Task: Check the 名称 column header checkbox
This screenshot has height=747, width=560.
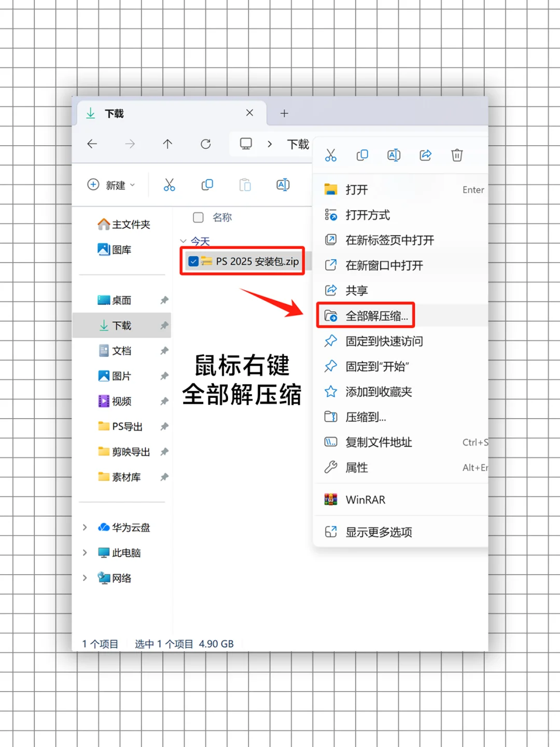Action: [198, 217]
